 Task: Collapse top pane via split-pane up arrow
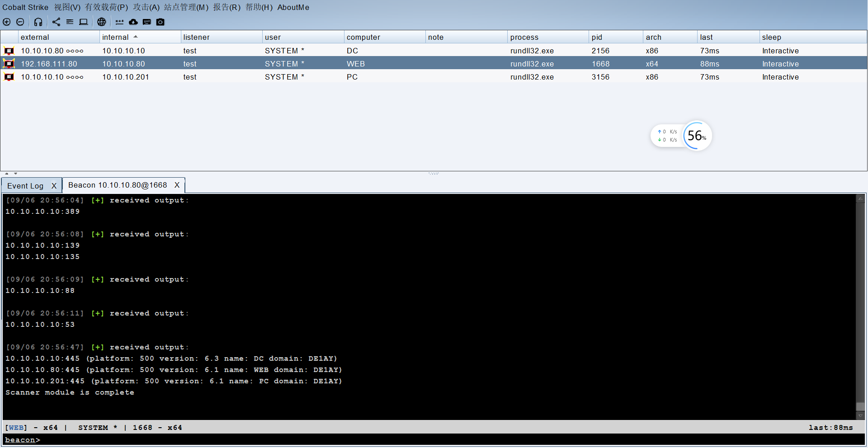(7, 174)
